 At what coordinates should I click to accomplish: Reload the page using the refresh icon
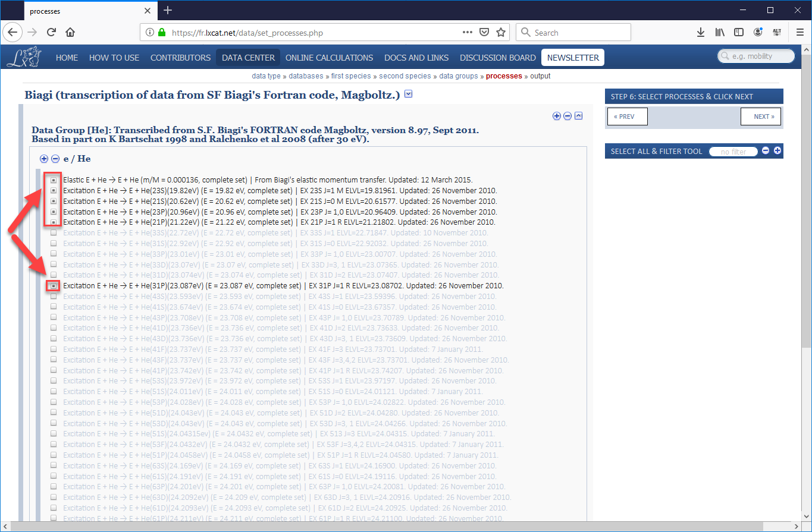coord(52,33)
